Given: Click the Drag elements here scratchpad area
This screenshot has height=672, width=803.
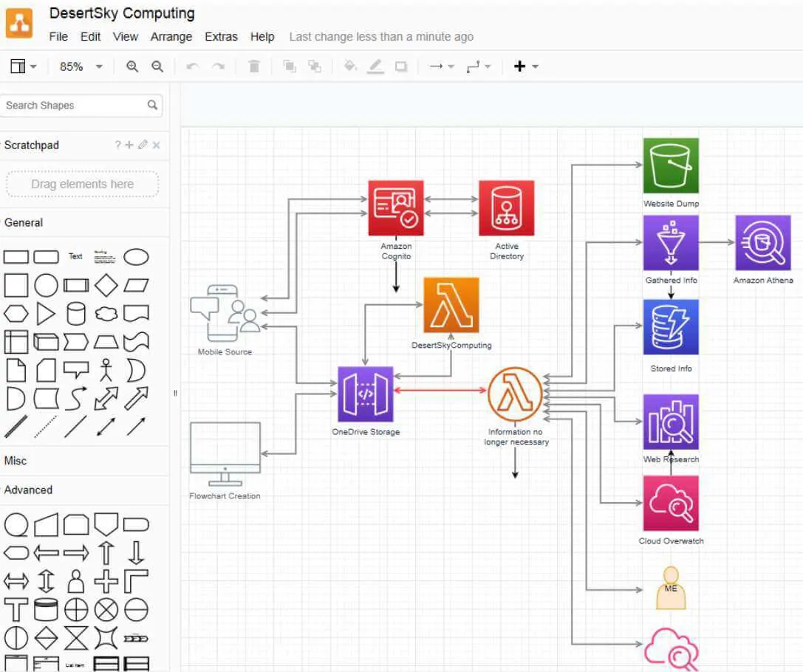Looking at the screenshot, I should click(83, 185).
